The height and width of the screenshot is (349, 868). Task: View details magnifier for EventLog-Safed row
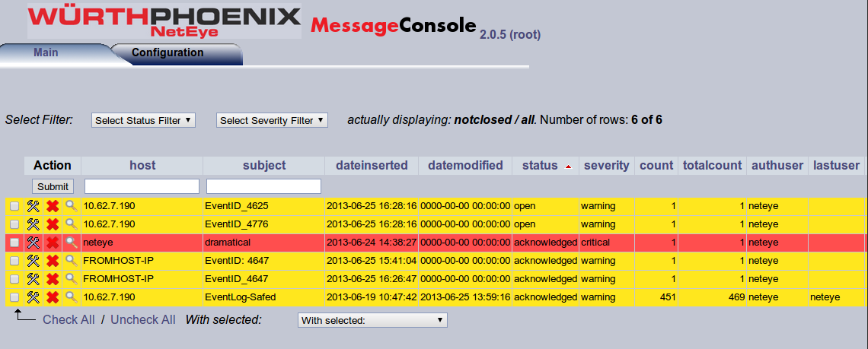(x=72, y=297)
